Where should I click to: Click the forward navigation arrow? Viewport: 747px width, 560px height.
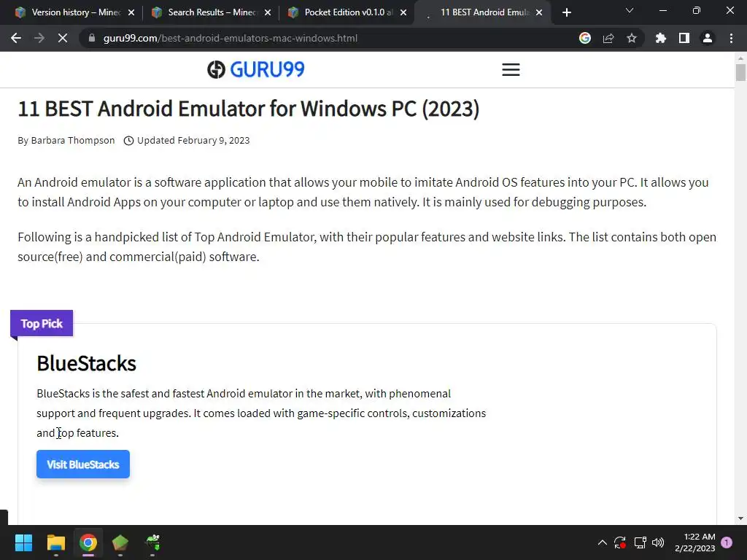point(39,38)
